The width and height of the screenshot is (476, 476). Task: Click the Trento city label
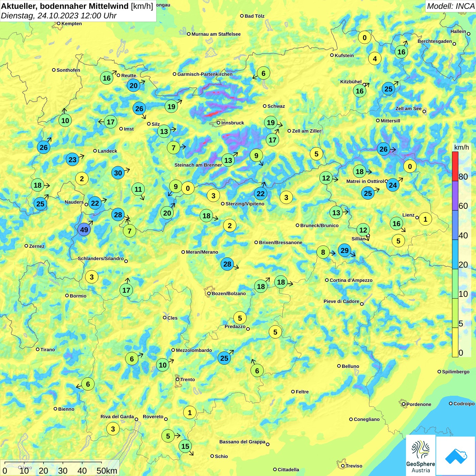(188, 379)
